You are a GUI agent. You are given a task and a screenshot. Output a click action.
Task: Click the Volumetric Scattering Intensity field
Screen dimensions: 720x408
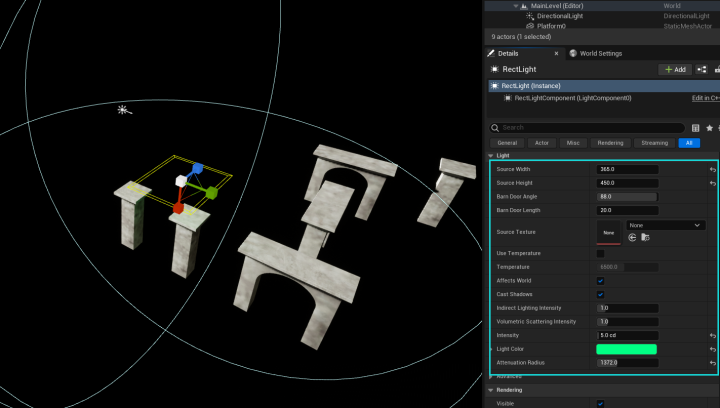pyautogui.click(x=627, y=322)
